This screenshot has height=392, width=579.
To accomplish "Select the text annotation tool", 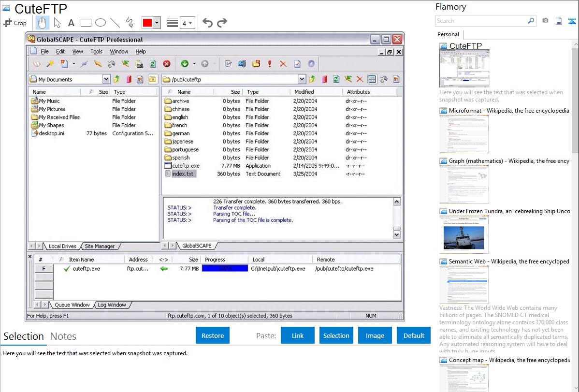I will [71, 23].
